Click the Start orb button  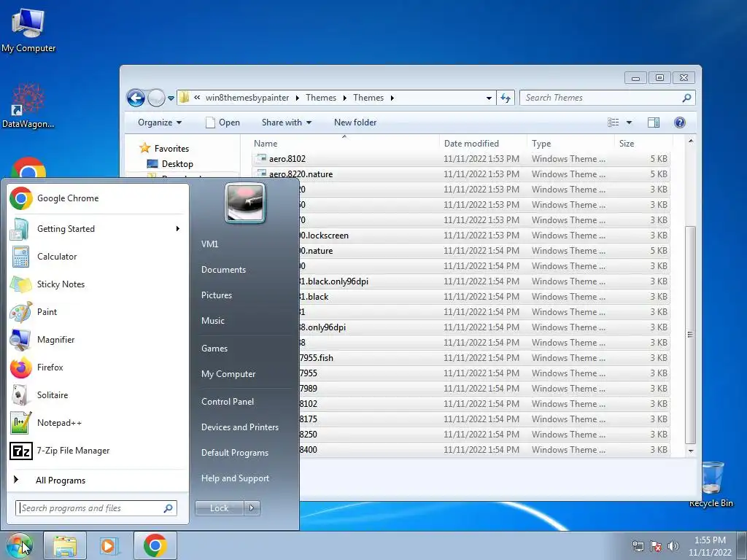pos(19,545)
